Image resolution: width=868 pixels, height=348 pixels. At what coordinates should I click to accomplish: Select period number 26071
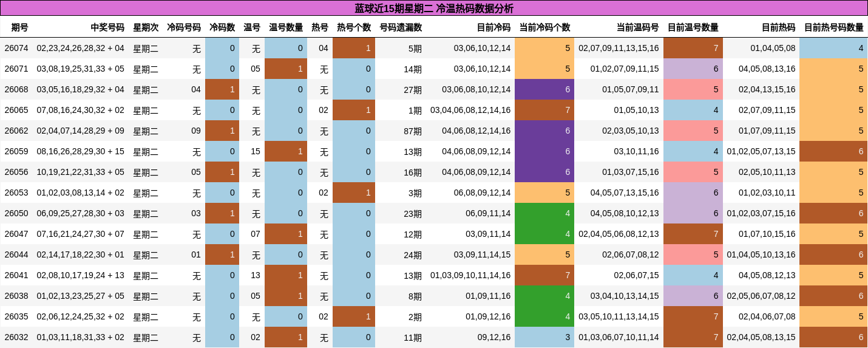point(16,69)
